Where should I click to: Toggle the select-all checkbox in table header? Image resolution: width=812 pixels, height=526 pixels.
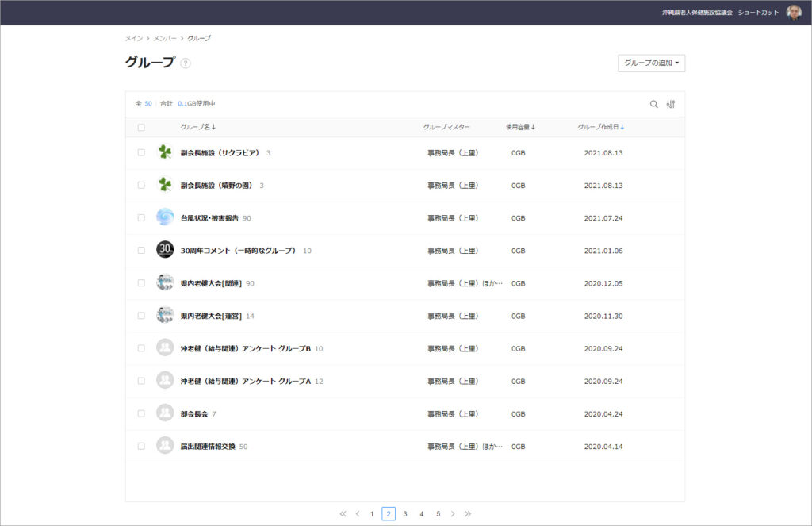point(141,127)
